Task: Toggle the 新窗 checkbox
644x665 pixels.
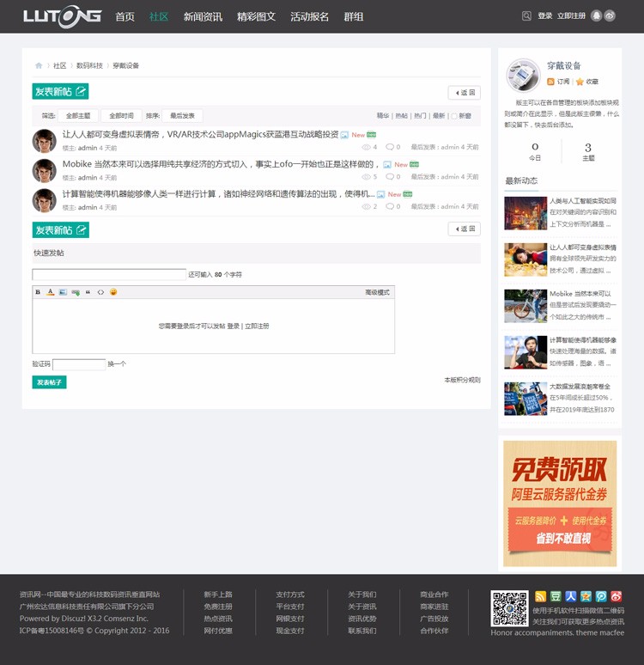Action: 454,116
